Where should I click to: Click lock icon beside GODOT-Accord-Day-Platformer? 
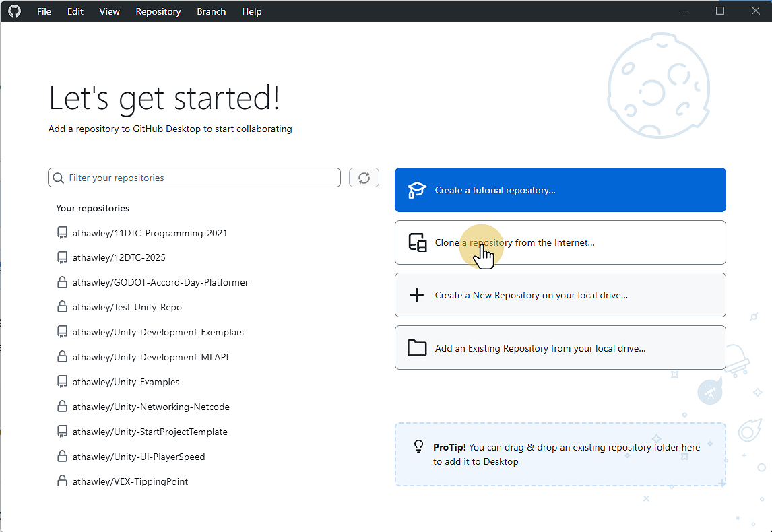coord(62,282)
